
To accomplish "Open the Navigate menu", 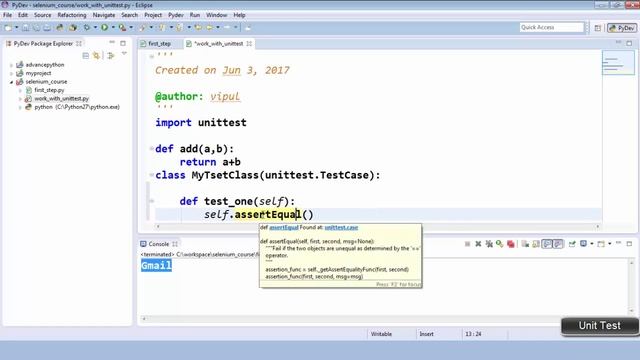I will point(104,15).
